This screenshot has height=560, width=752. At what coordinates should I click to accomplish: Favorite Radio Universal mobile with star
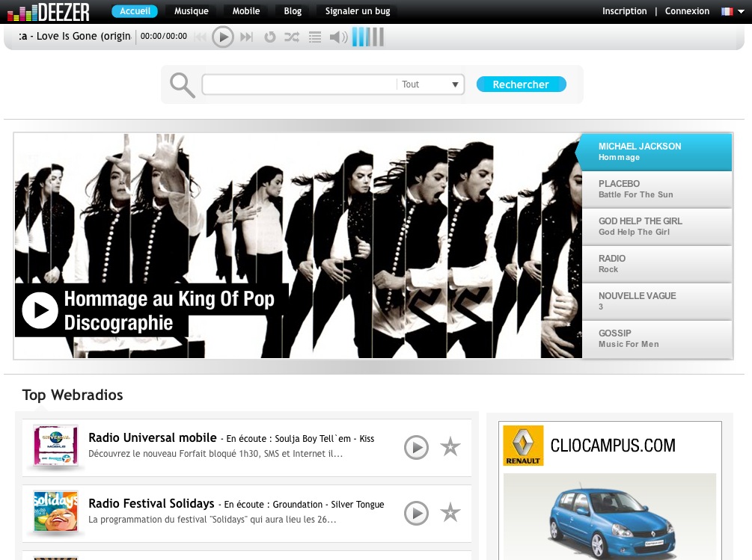point(450,446)
